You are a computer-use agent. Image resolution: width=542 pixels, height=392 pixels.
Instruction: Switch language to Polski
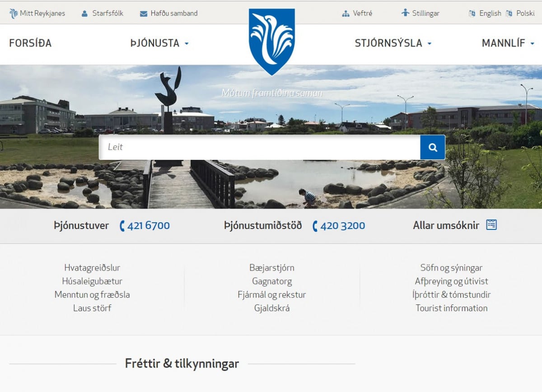(x=525, y=14)
